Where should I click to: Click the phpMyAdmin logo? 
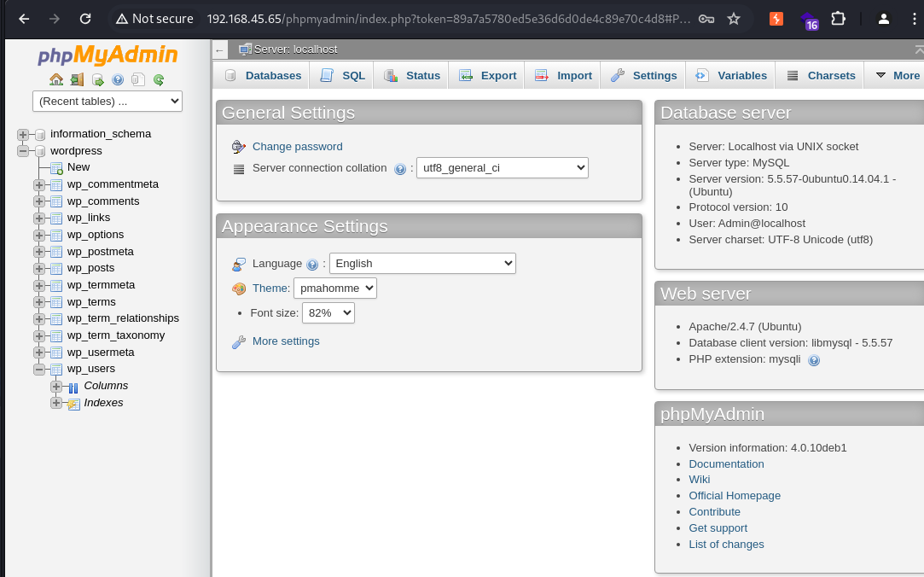coord(108,55)
